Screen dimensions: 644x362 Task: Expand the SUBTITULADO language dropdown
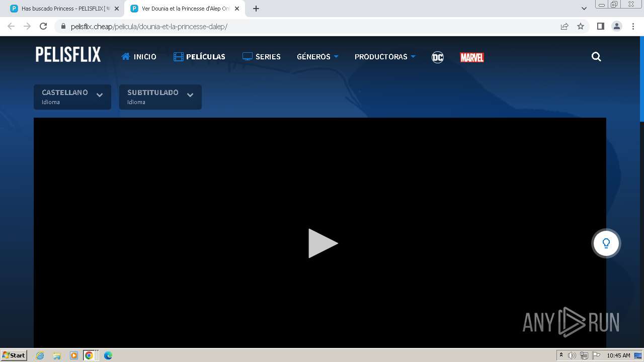point(160,97)
